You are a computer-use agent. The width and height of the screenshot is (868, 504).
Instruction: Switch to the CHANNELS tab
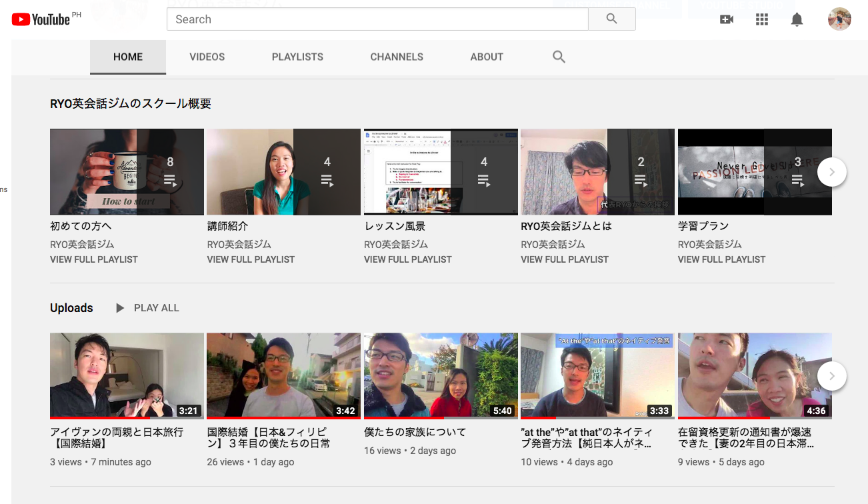pyautogui.click(x=397, y=57)
